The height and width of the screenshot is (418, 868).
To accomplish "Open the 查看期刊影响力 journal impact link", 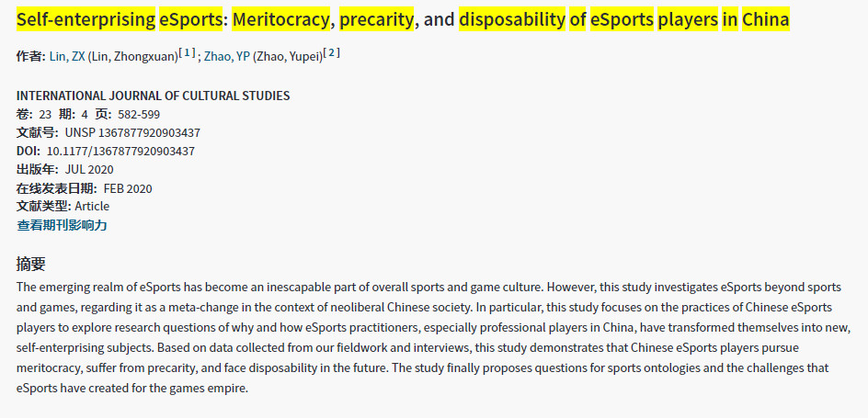I will (62, 225).
